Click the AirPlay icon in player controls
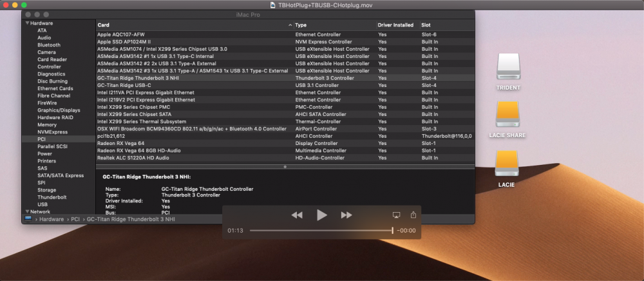The height and width of the screenshot is (281, 644). pyautogui.click(x=396, y=215)
